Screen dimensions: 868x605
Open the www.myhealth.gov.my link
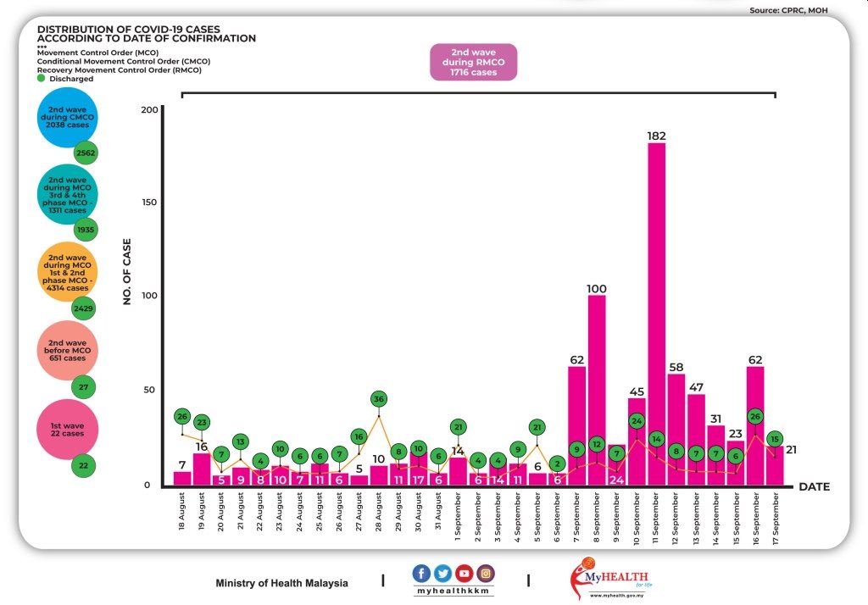[620, 596]
